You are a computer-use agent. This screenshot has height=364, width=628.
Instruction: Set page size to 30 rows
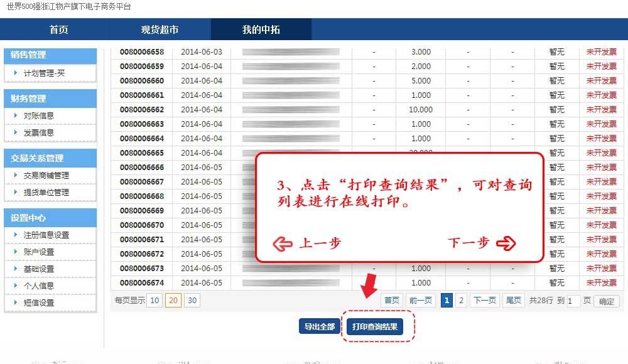(192, 301)
